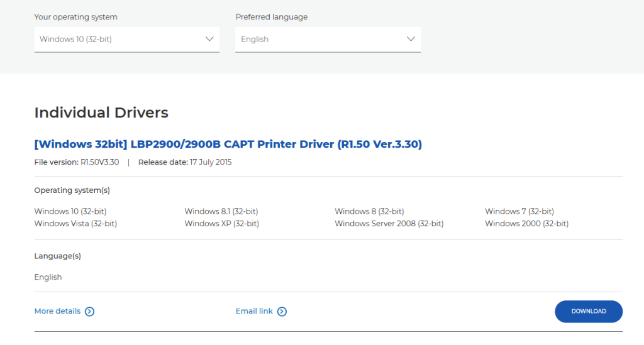
Task: Click Windows 2000 (32-bit) entry
Action: click(526, 224)
